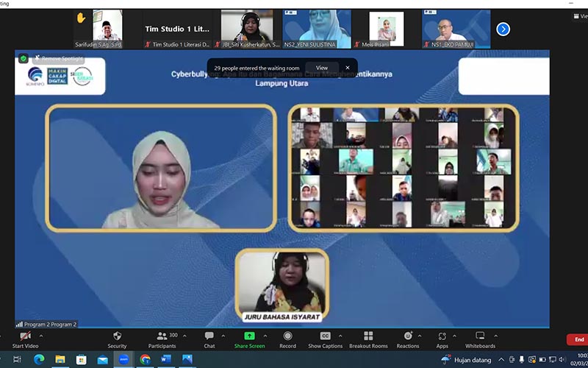This screenshot has height=368, width=588.
Task: Open Microsoft Word from the taskbar
Action: click(166, 359)
